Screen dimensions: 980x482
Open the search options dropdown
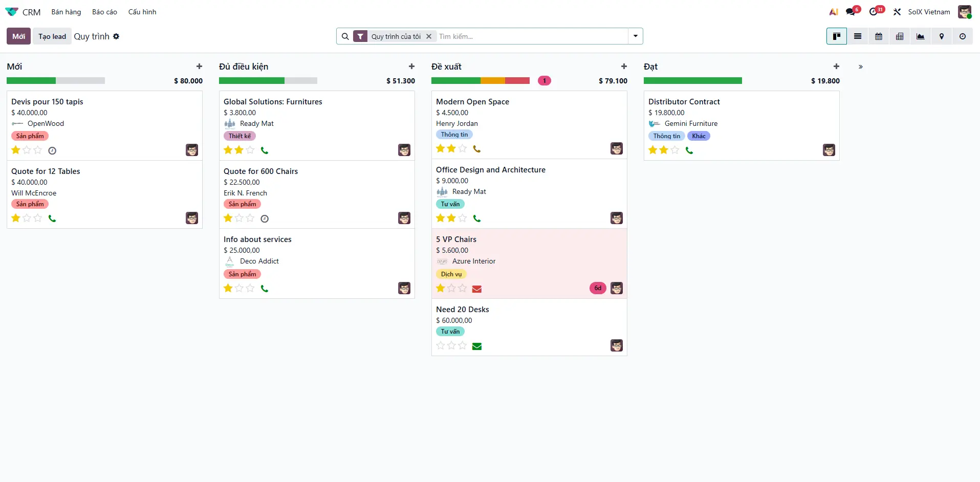pyautogui.click(x=635, y=36)
